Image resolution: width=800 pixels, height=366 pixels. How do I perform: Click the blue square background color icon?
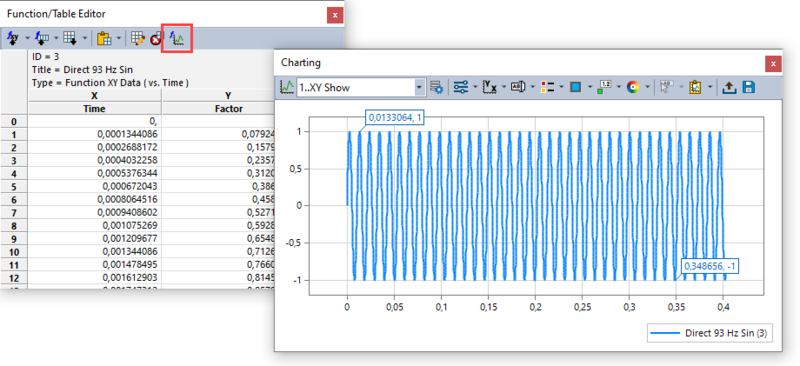576,87
